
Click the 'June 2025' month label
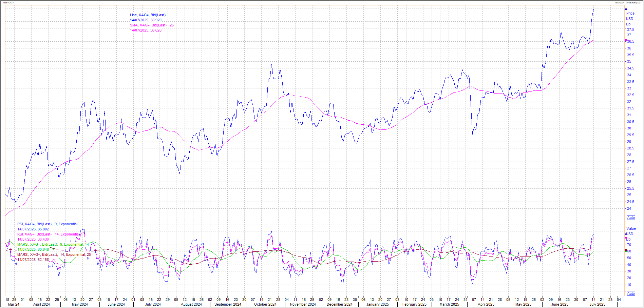pos(560,304)
